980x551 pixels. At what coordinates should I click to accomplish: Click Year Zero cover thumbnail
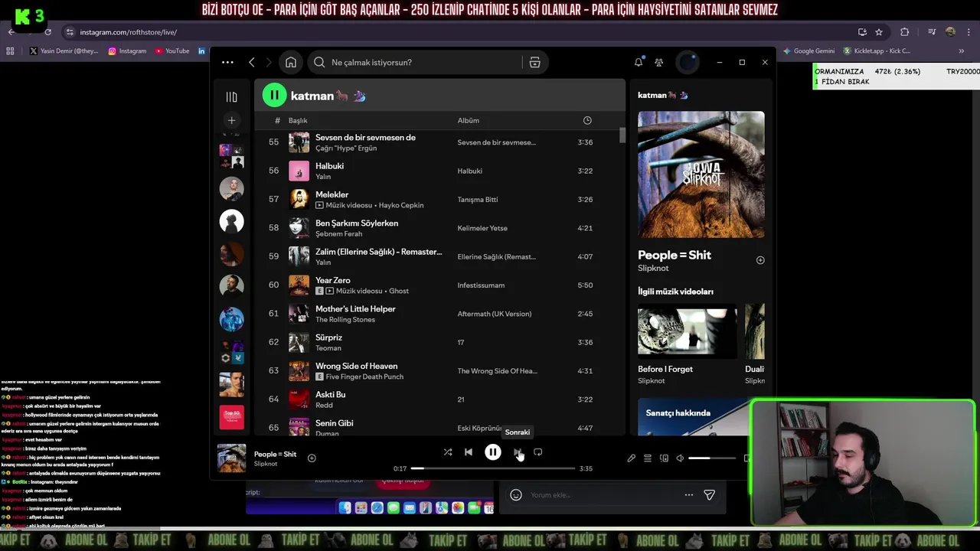click(x=299, y=285)
